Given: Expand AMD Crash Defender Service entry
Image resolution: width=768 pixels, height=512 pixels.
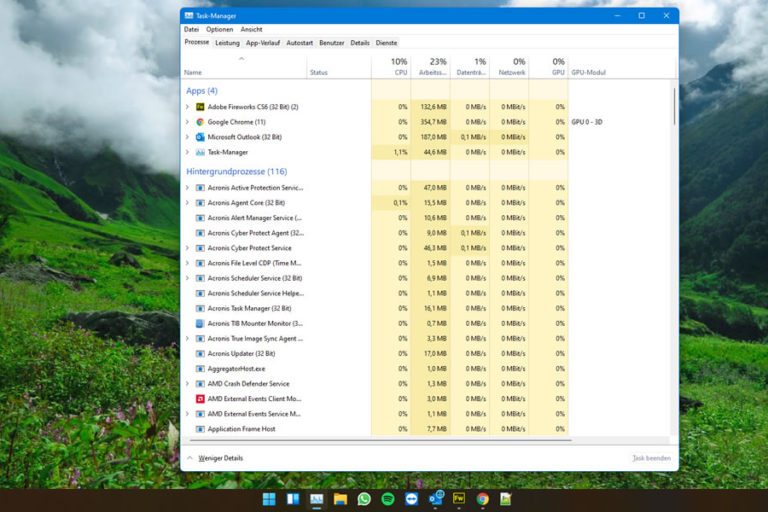Looking at the screenshot, I should pos(187,383).
